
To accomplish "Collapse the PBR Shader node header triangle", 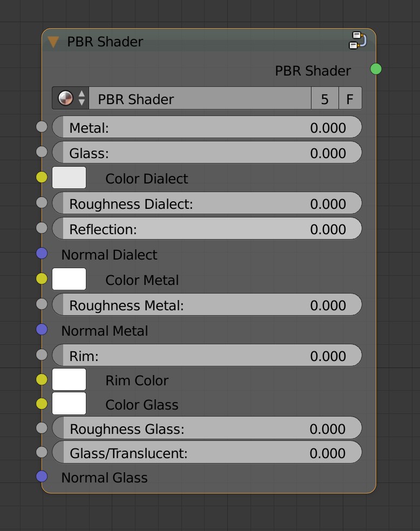I will point(53,41).
